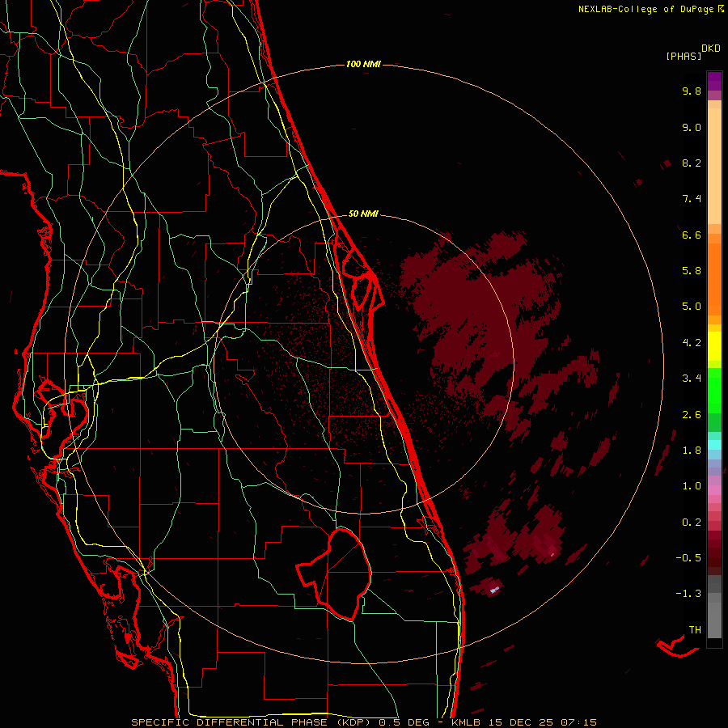Click the NEXLAB-College of DuPage credit text
This screenshot has height=728, width=728.
(645, 9)
